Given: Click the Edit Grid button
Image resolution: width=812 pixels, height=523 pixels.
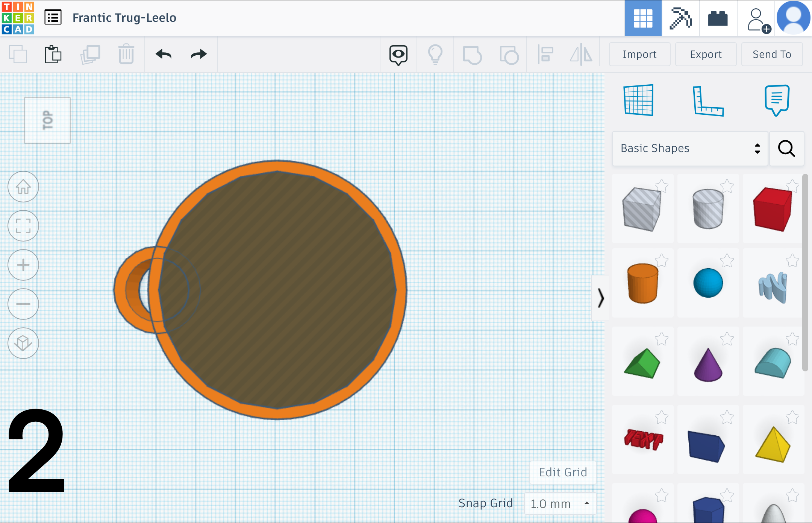Looking at the screenshot, I should [x=563, y=472].
